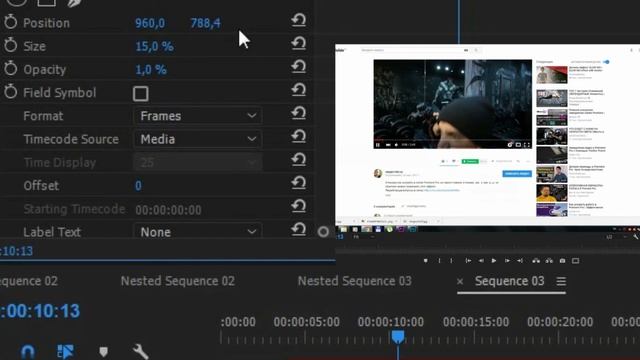Click the Effect Controls zoom scrollbar handle

[x=323, y=232]
